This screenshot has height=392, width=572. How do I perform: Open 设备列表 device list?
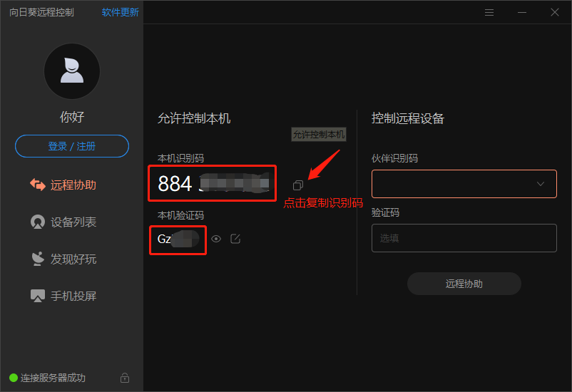tap(63, 222)
